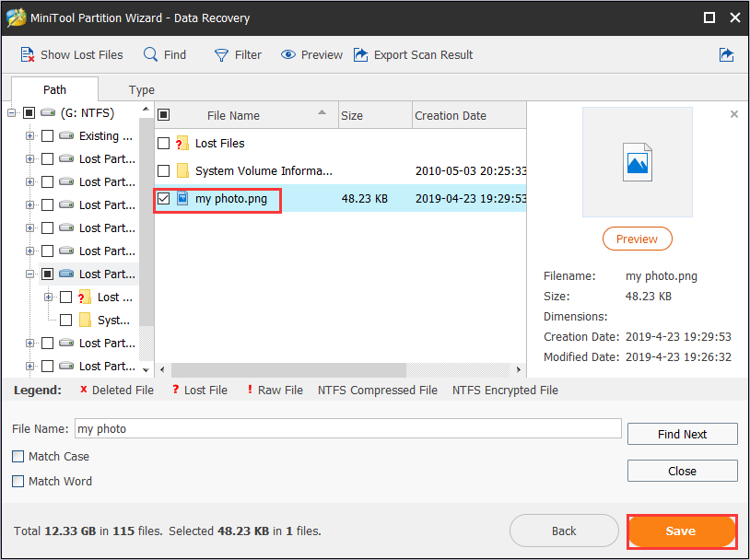Expand the Existing partition node

click(29, 135)
